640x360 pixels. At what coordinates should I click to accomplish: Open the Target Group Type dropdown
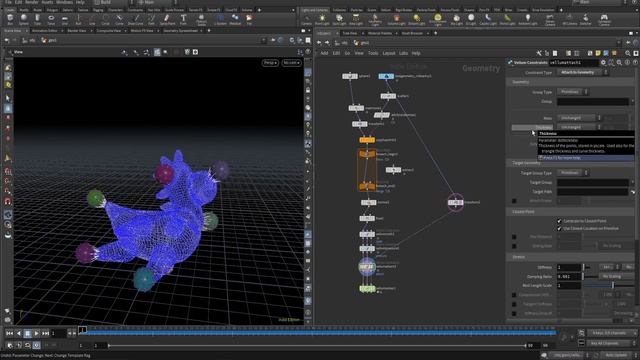pos(573,173)
